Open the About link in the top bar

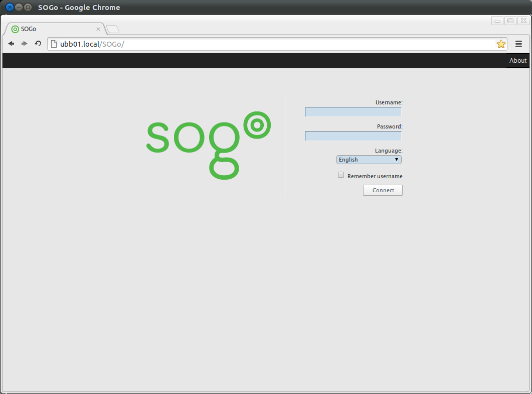518,60
